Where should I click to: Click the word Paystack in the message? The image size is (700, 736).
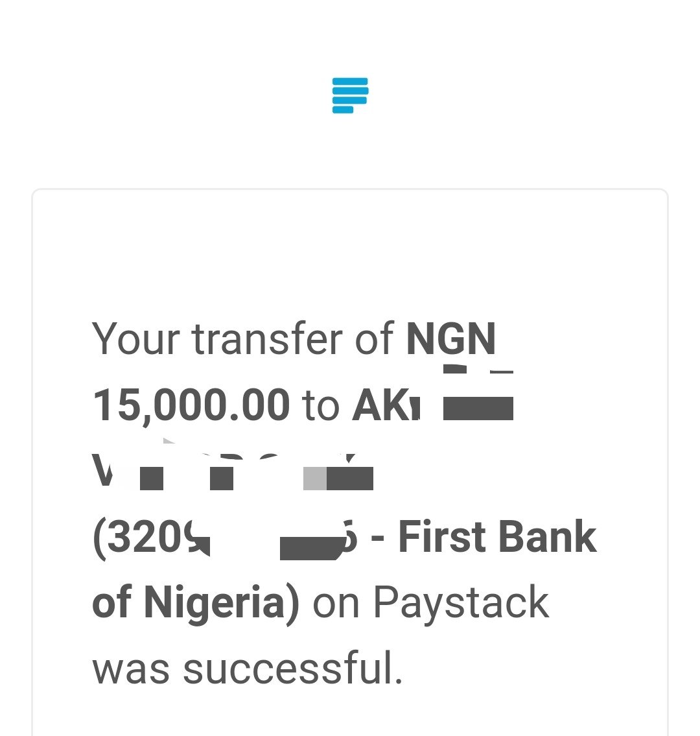[461, 604]
